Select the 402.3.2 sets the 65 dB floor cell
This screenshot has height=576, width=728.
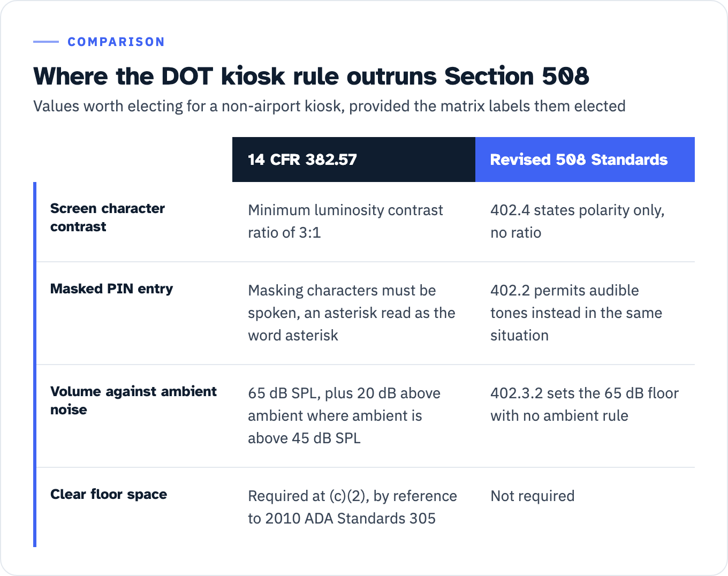coord(585,404)
